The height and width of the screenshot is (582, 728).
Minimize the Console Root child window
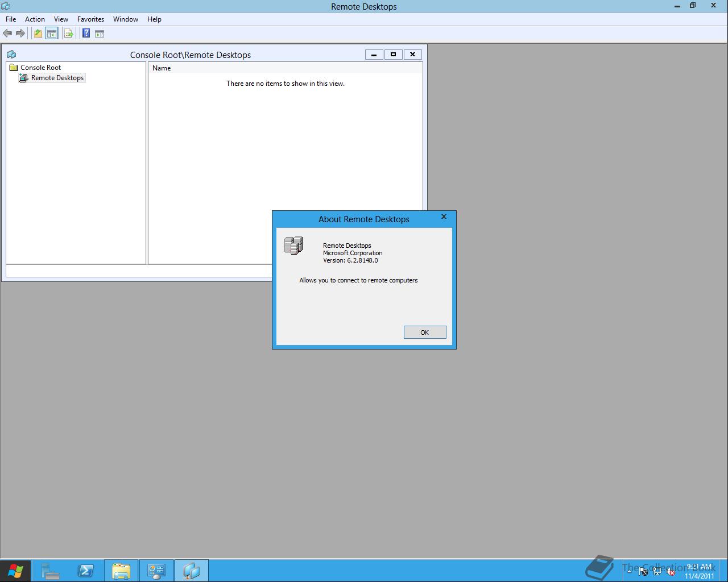point(374,55)
